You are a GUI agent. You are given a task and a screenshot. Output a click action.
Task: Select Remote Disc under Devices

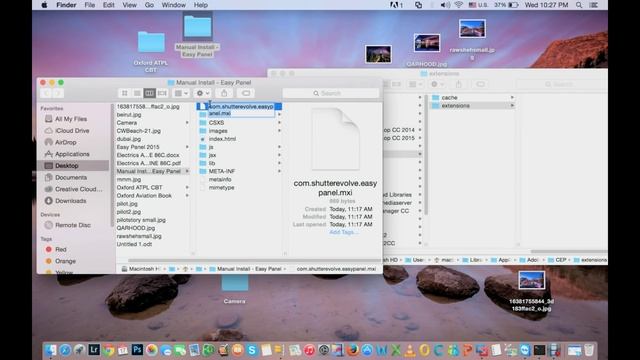coord(73,225)
